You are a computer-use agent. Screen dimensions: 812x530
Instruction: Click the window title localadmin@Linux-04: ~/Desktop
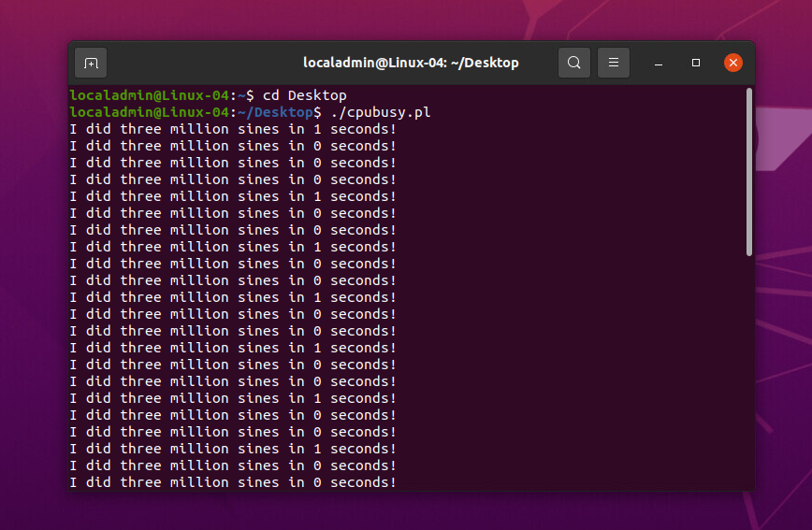411,63
